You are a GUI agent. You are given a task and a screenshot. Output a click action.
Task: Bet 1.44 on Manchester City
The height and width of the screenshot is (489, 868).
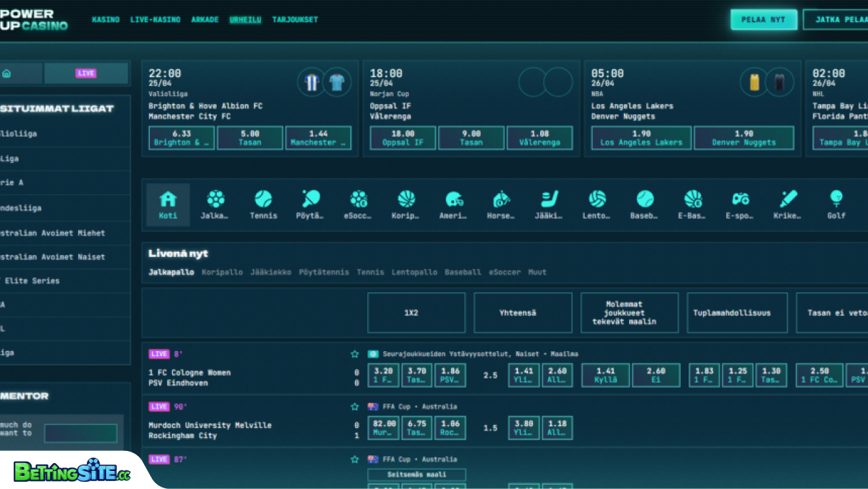point(319,138)
